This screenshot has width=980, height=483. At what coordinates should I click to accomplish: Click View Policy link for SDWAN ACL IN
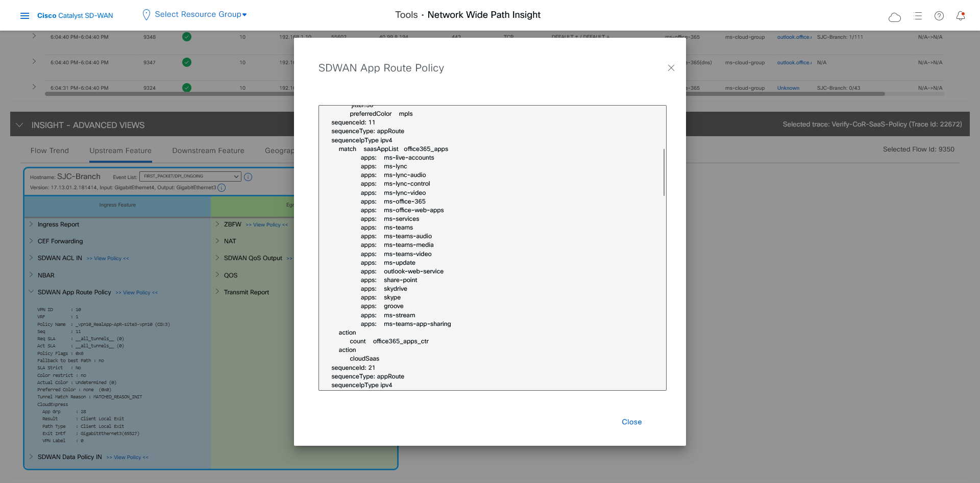tap(108, 259)
